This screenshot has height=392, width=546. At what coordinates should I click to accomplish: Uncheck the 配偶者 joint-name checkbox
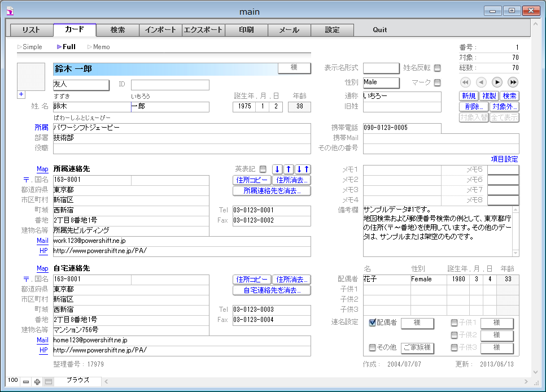372,323
